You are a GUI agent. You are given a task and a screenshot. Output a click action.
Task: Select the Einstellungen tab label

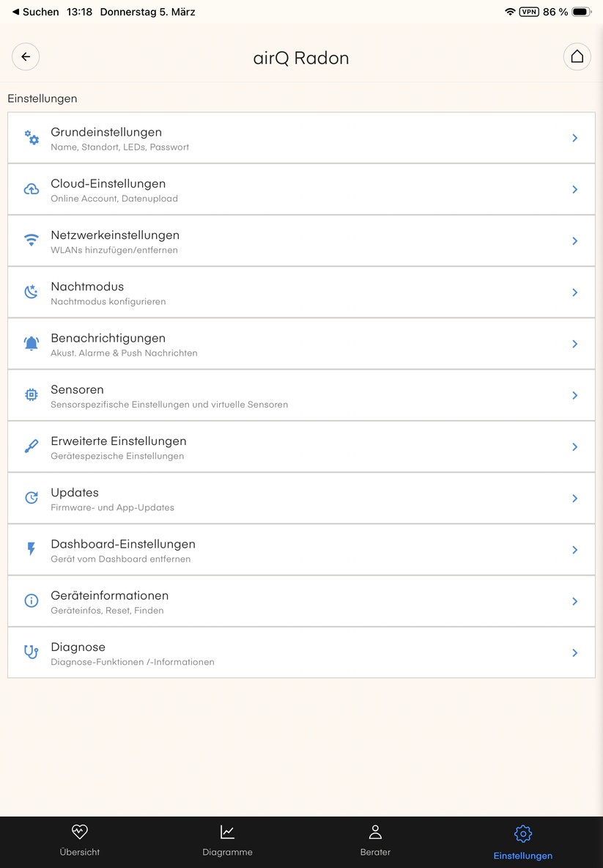click(523, 856)
